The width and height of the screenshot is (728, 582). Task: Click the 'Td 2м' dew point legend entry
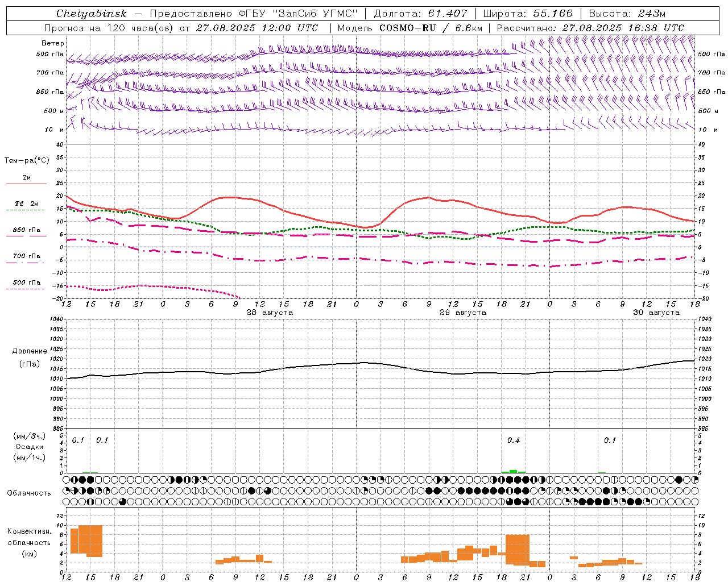pyautogui.click(x=27, y=203)
